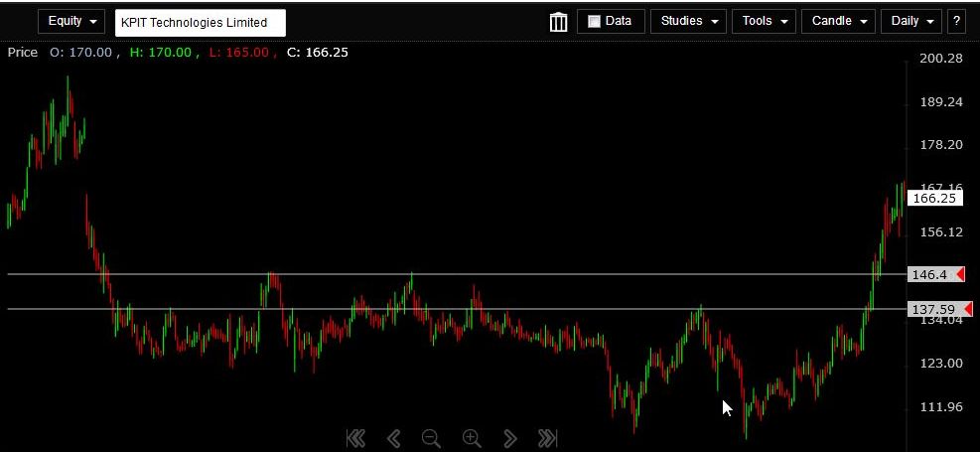The width and height of the screenshot is (980, 452).
Task: Zoom out using the minus magnifier
Action: click(431, 438)
